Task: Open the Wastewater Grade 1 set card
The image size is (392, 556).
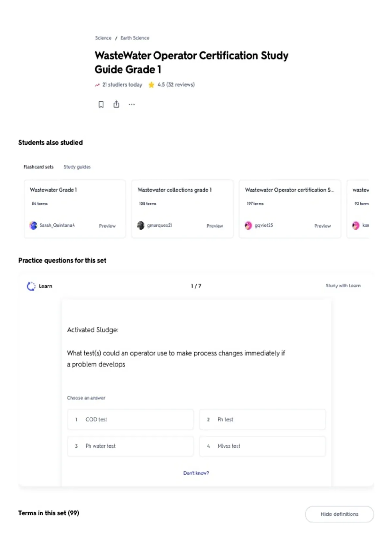Action: [75, 209]
